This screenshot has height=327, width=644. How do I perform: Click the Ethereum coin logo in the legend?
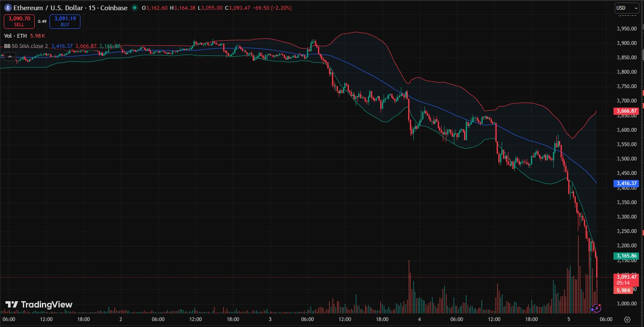tap(8, 8)
